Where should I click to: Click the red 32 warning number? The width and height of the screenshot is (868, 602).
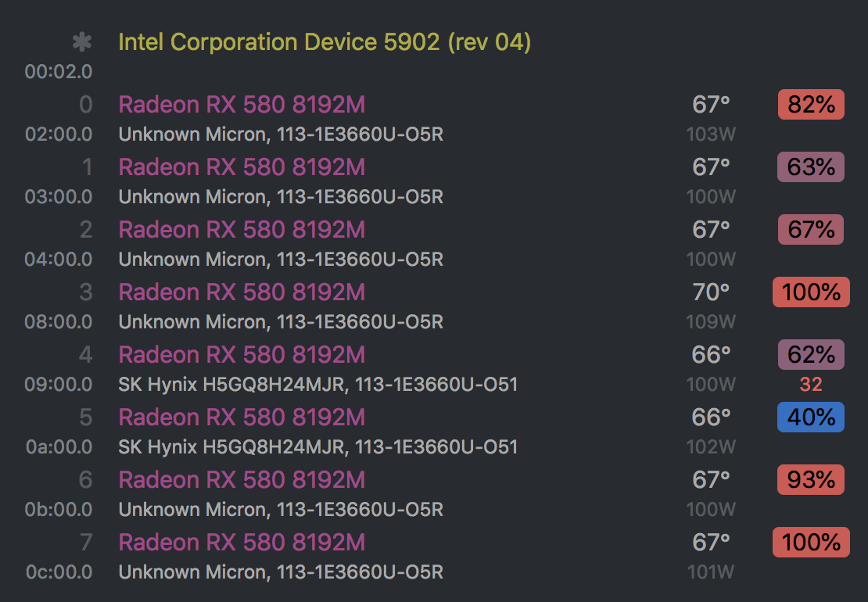[811, 385]
